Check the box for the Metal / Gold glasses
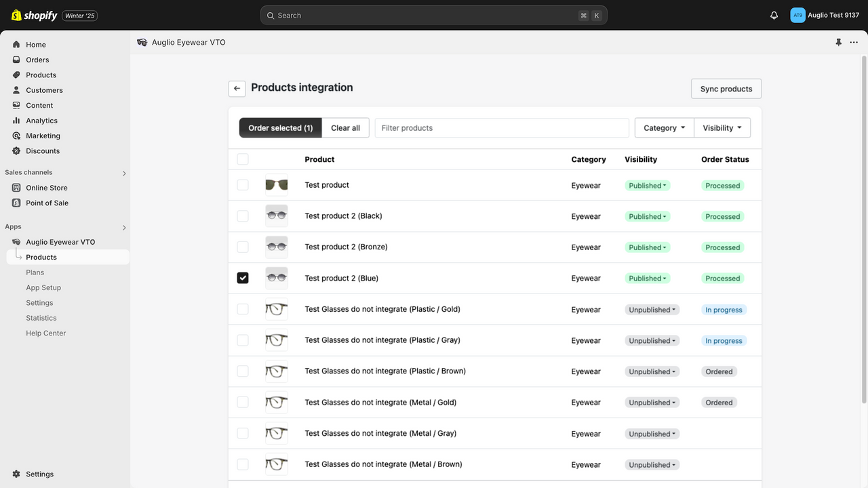This screenshot has width=868, height=488. 243,403
